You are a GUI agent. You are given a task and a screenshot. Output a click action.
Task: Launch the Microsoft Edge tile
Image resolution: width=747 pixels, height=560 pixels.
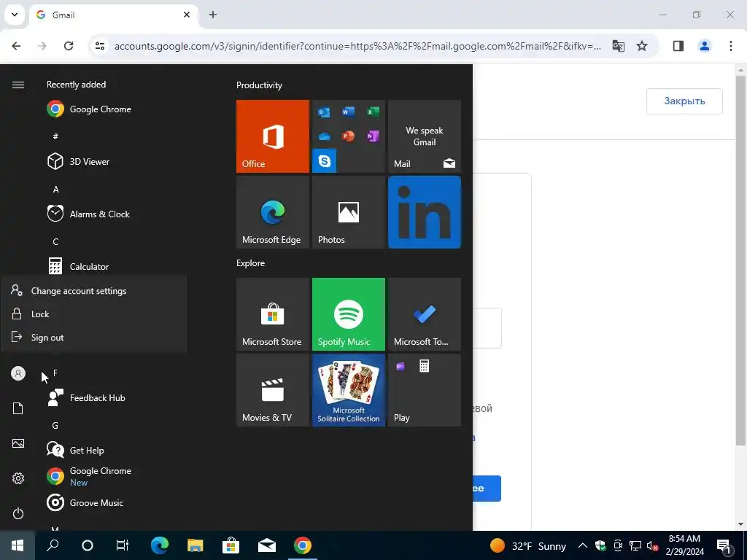[x=273, y=212]
